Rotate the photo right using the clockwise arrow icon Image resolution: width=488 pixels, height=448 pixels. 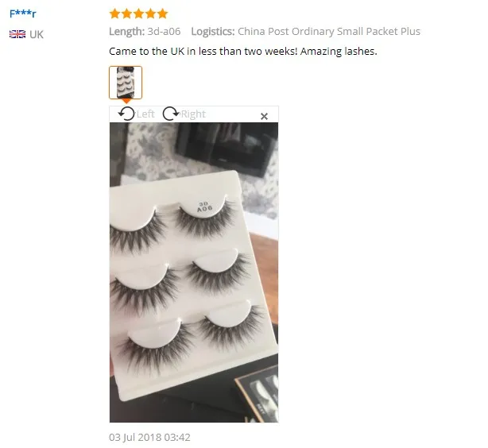[x=171, y=114]
